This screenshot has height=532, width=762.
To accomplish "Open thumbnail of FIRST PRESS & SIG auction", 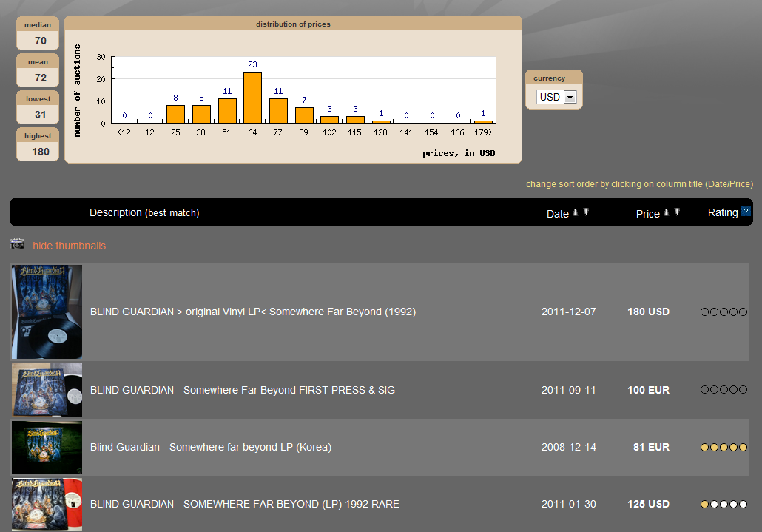I will click(x=47, y=390).
